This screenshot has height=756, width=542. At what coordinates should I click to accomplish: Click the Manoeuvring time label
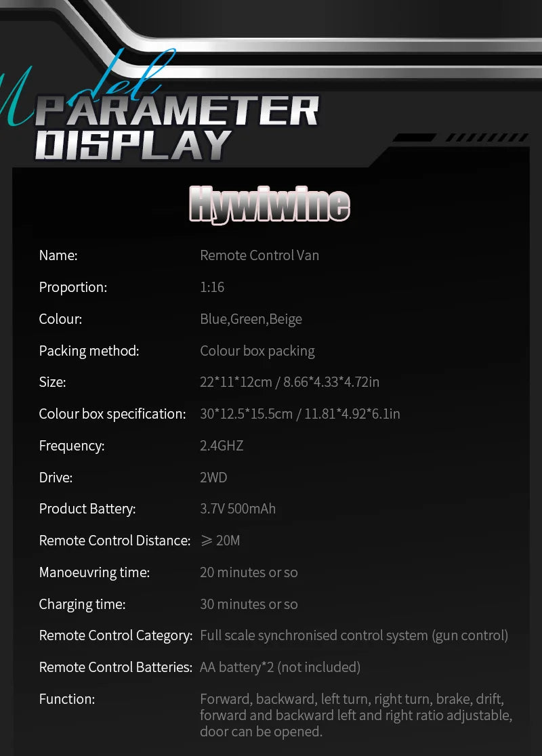point(94,572)
